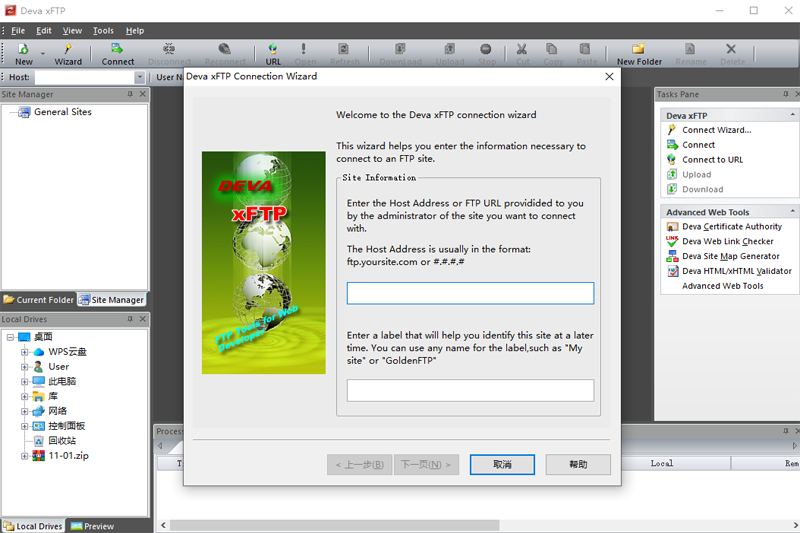Click Connect in the Tasks Pane
Screen dimensions: 800x533
coord(698,145)
